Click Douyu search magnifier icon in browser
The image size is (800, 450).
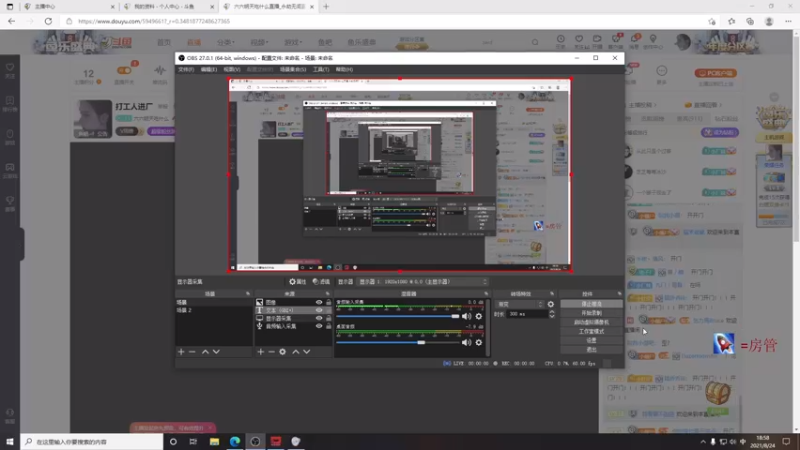[x=535, y=42]
